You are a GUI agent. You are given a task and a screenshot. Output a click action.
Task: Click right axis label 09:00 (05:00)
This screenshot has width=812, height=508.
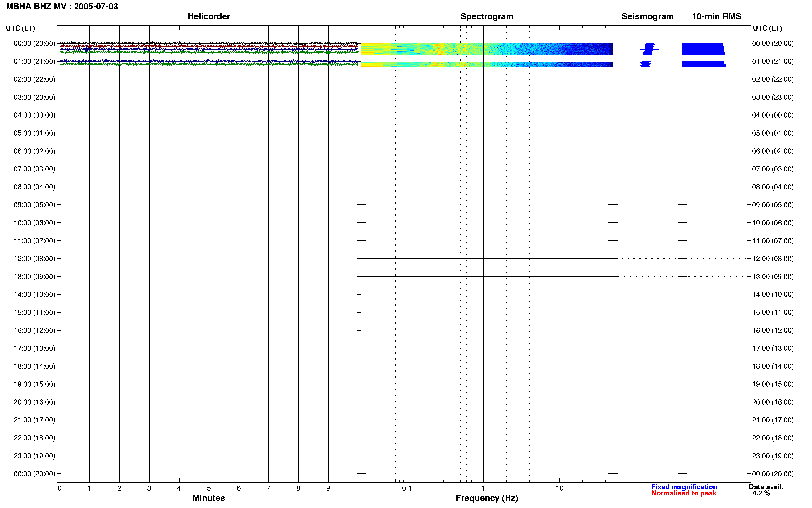click(773, 205)
